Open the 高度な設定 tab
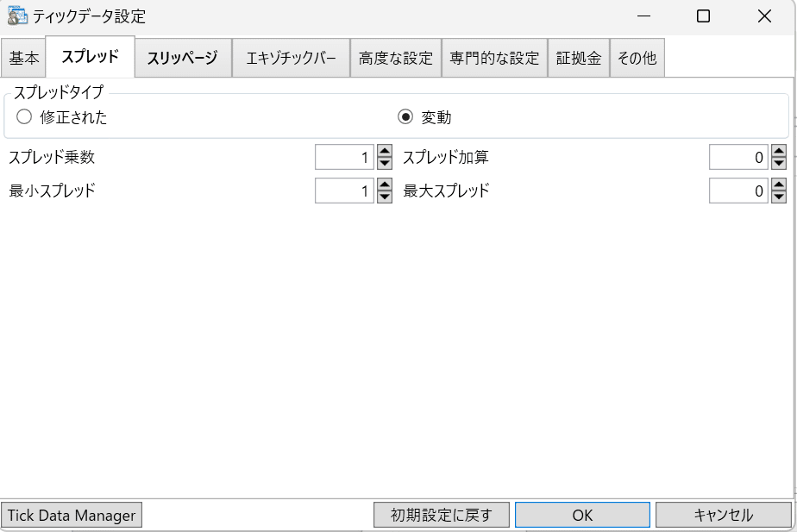 (x=395, y=57)
